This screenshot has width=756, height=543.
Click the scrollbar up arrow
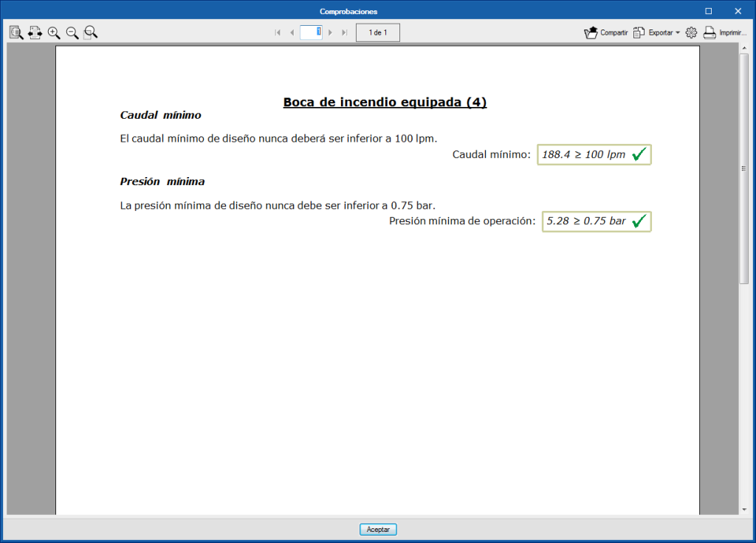[x=744, y=48]
